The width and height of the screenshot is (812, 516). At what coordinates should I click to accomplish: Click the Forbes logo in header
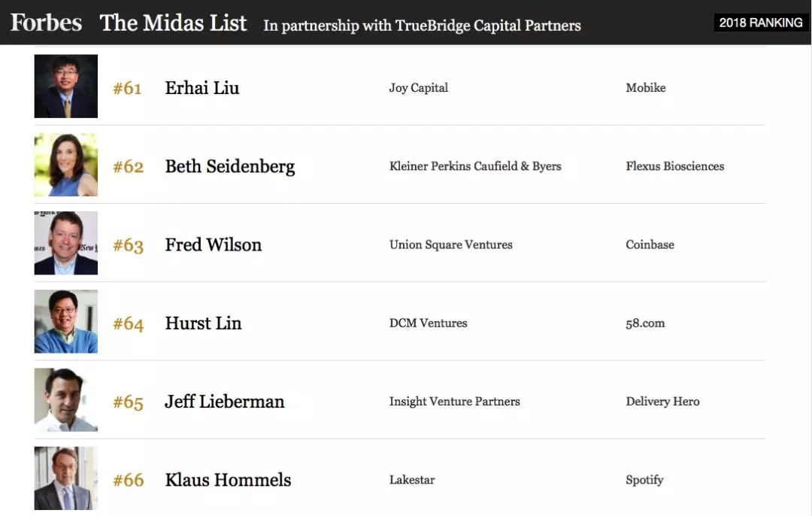point(46,23)
